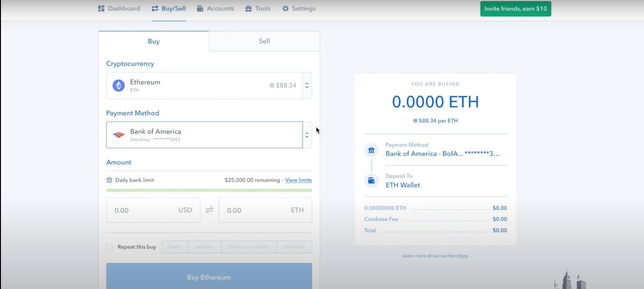Open Settings from the top navigation

[299, 9]
